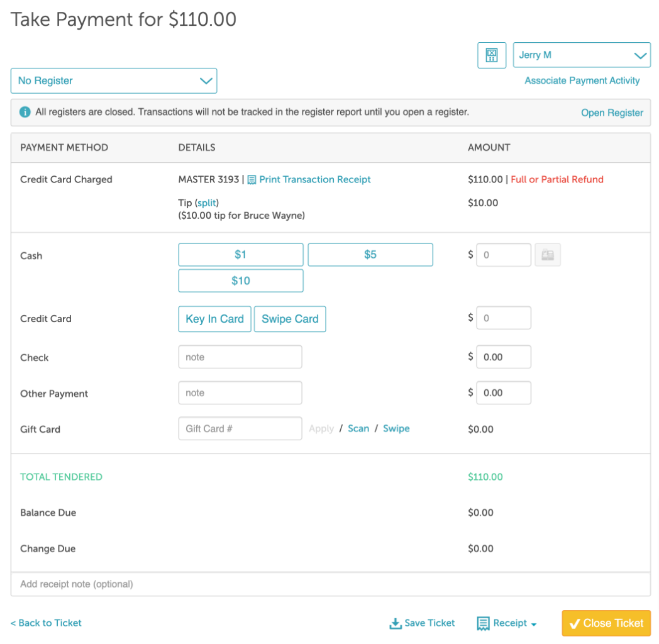The height and width of the screenshot is (644, 659).
Task: Click the $10.00 tip amount
Action: pos(483,203)
